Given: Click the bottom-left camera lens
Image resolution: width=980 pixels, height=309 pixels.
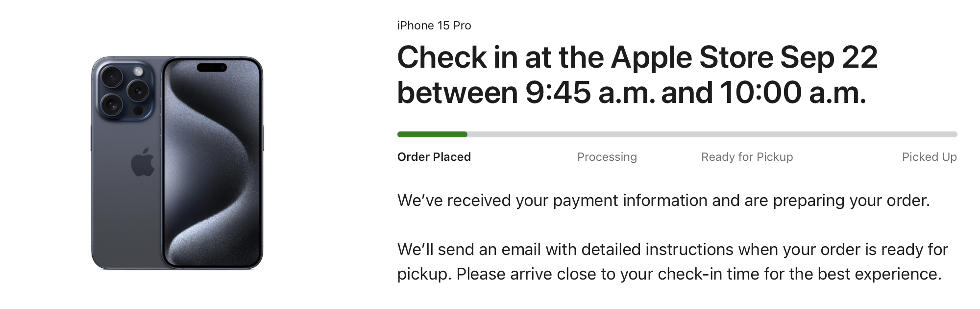Looking at the screenshot, I should tap(112, 104).
